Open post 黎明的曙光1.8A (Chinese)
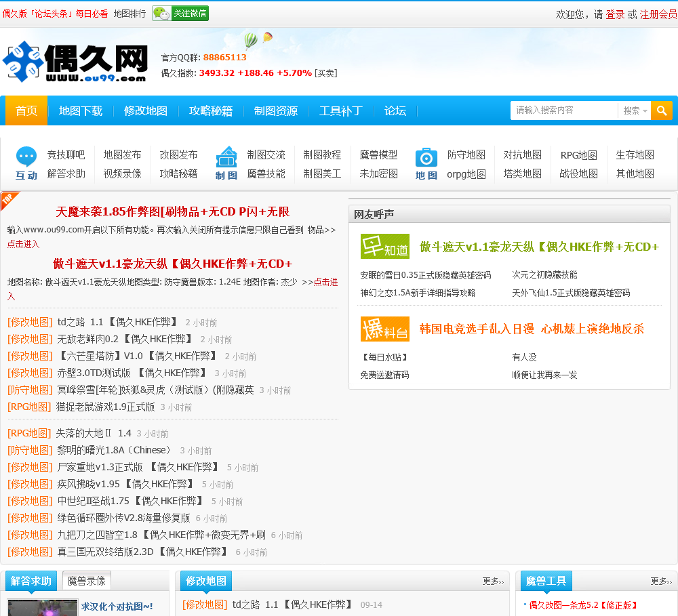 (114, 450)
